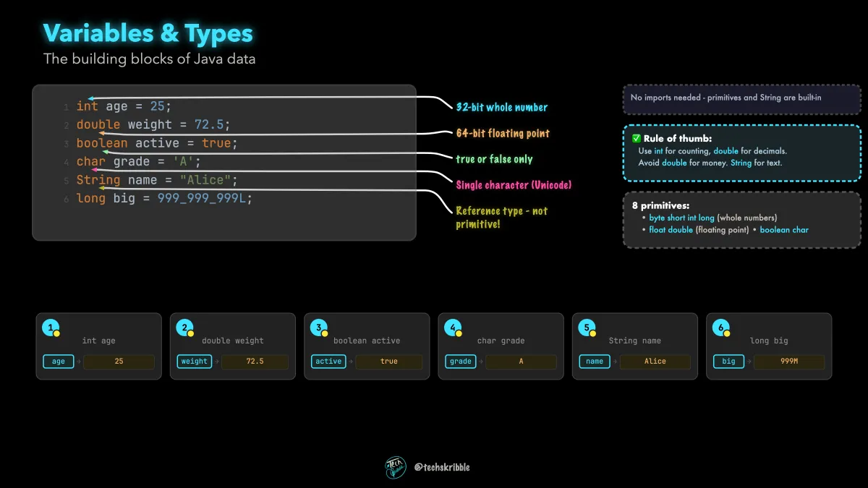This screenshot has height=488, width=868.
Task: Click the number 4 badge on char grade card
Action: coord(454,328)
